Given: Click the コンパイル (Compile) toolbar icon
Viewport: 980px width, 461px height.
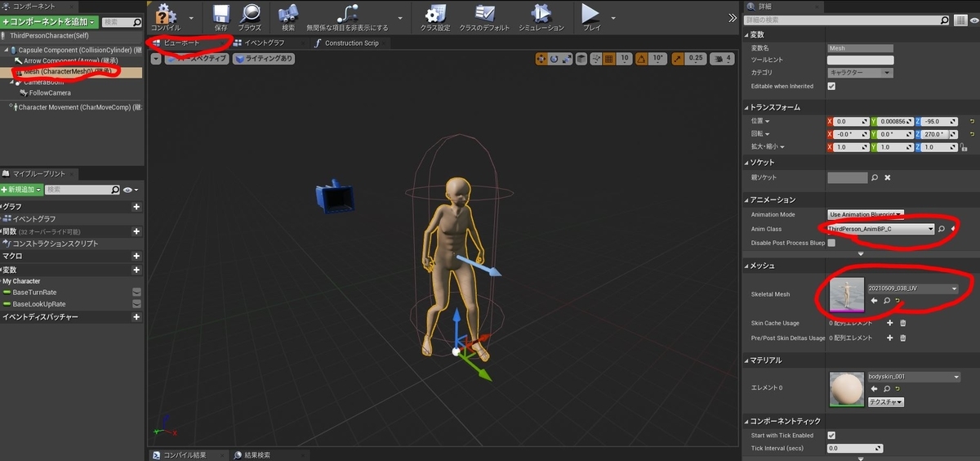Looking at the screenshot, I should point(166,16).
